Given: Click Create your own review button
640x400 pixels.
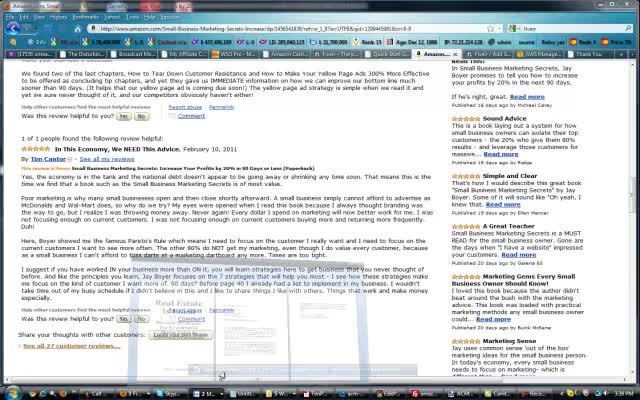Looking at the screenshot, I should click(181, 335).
